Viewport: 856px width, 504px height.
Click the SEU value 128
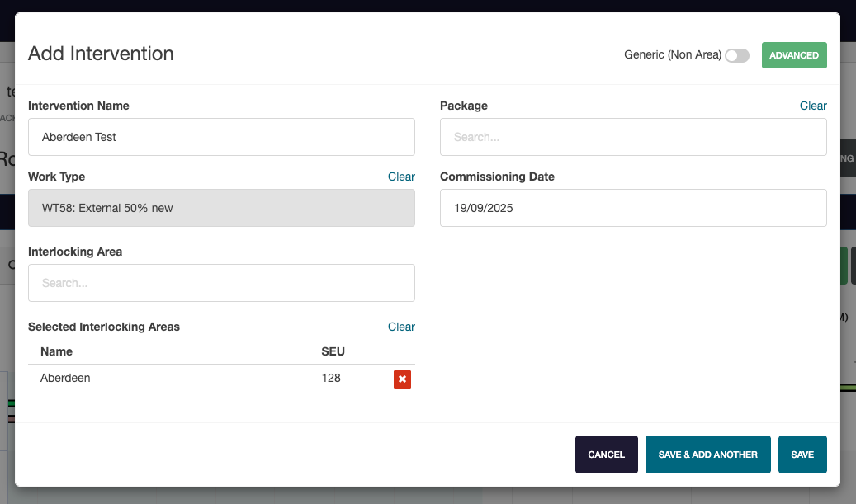coord(330,378)
